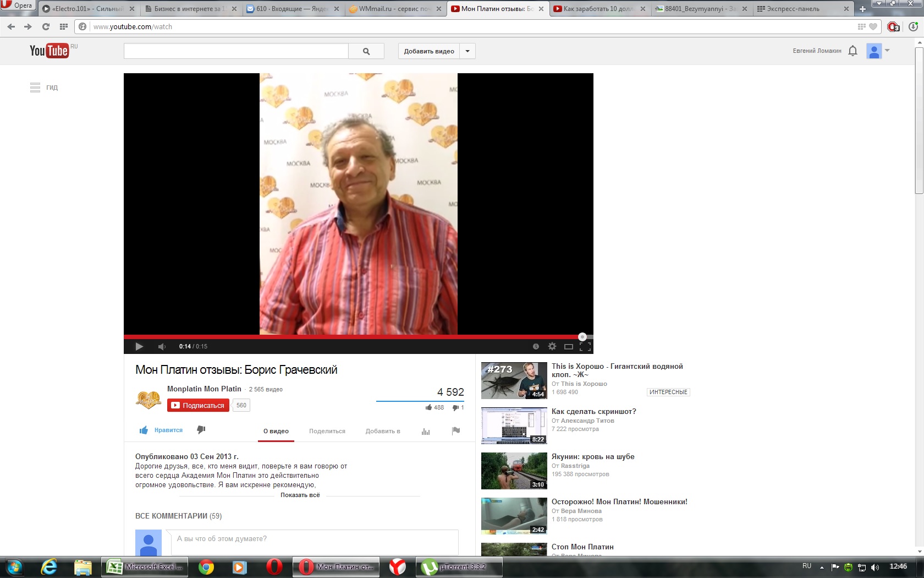Open Yandex browser from the taskbar
The image size is (924, 578).
397,566
